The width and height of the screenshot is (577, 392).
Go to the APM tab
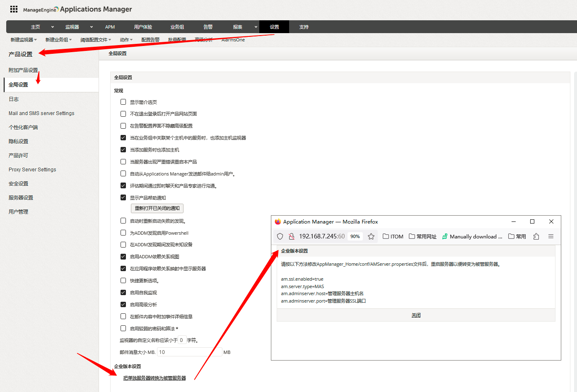click(x=110, y=27)
